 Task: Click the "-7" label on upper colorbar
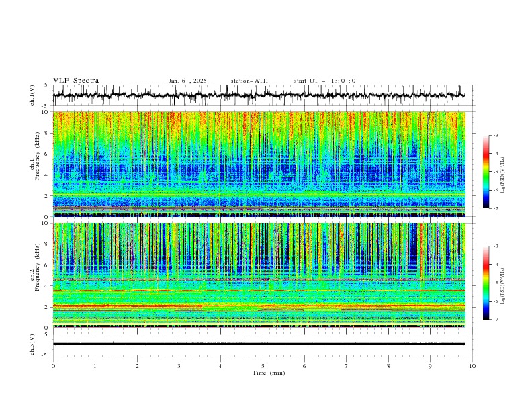tap(496, 208)
